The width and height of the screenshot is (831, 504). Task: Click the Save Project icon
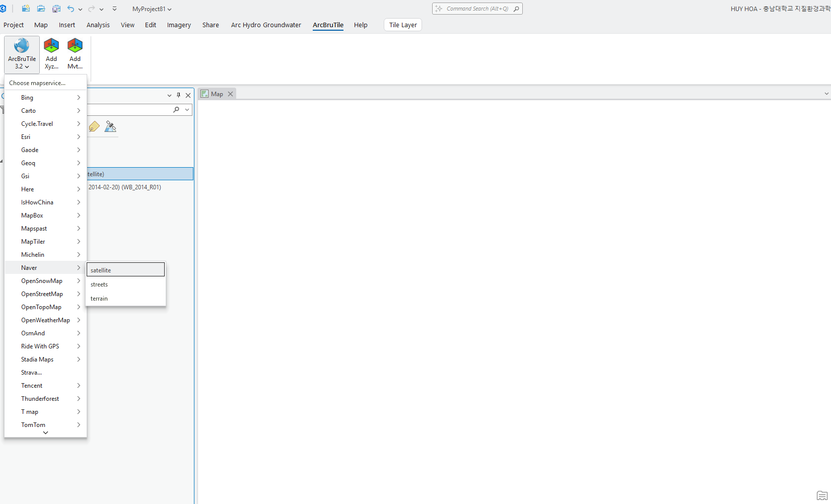tap(56, 9)
